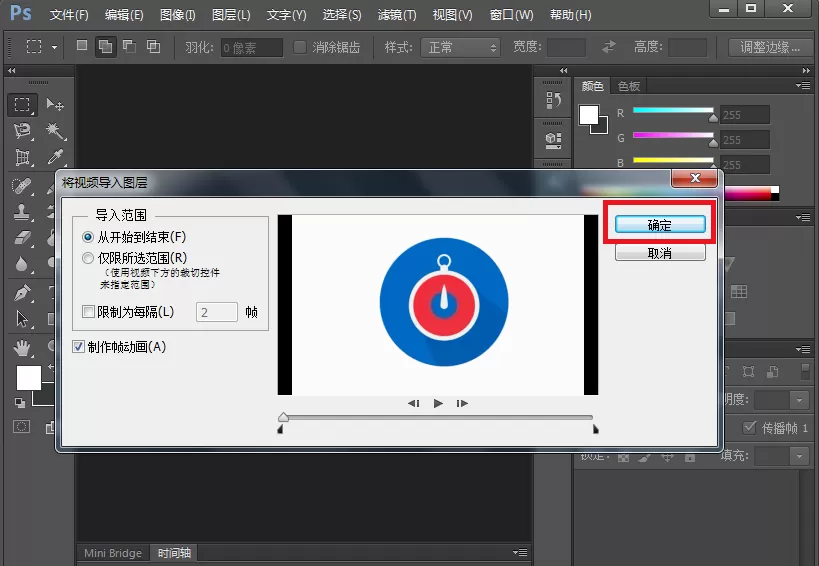This screenshot has height=566, width=819.
Task: Switch to the 色板 tab
Action: tap(628, 86)
